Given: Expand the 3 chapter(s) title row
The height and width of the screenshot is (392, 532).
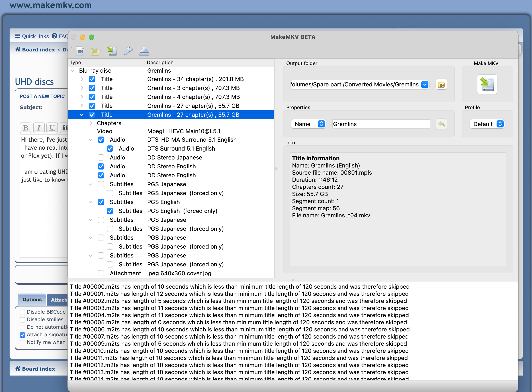Looking at the screenshot, I should [82, 88].
